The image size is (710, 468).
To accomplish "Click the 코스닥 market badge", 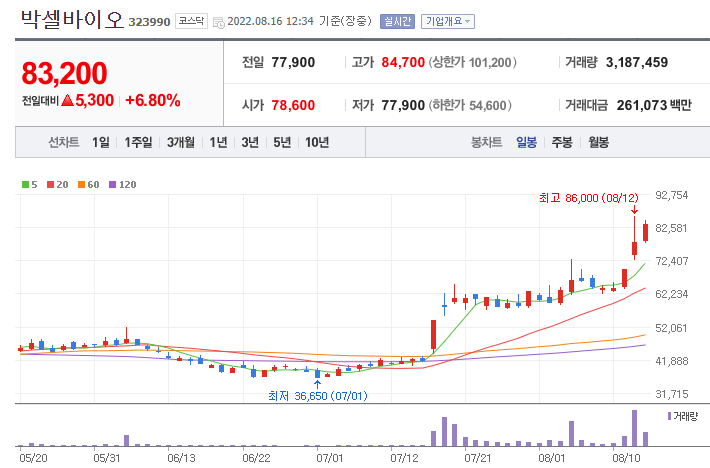I will 191,21.
